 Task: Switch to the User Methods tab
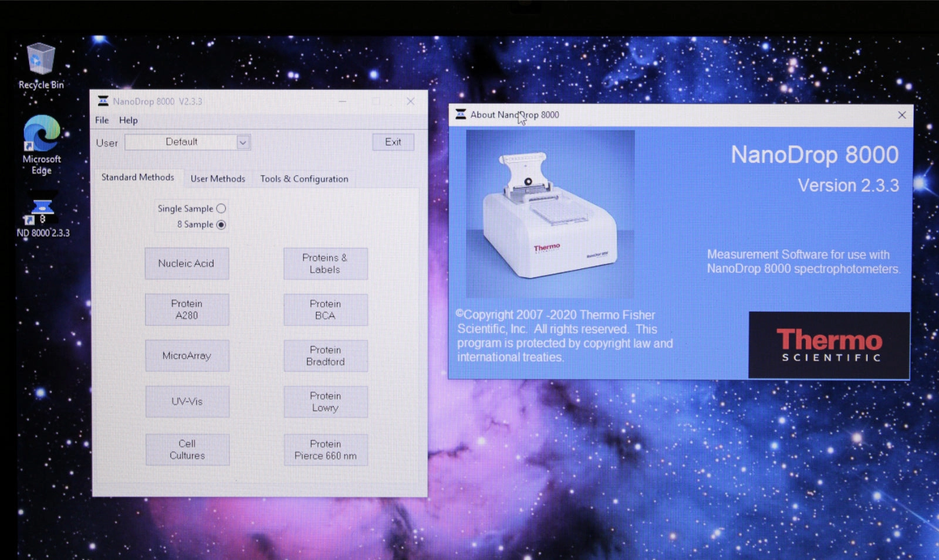pos(218,178)
